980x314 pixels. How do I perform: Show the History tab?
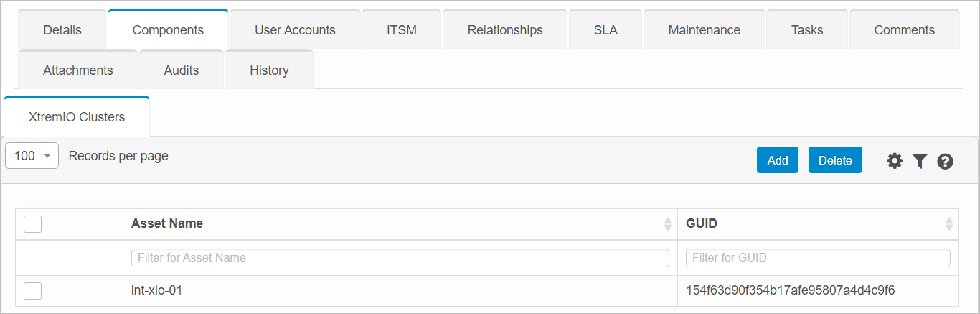(x=269, y=70)
